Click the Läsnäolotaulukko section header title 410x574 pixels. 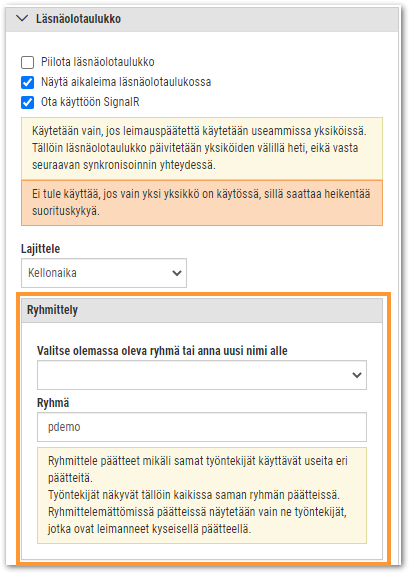coord(78,19)
